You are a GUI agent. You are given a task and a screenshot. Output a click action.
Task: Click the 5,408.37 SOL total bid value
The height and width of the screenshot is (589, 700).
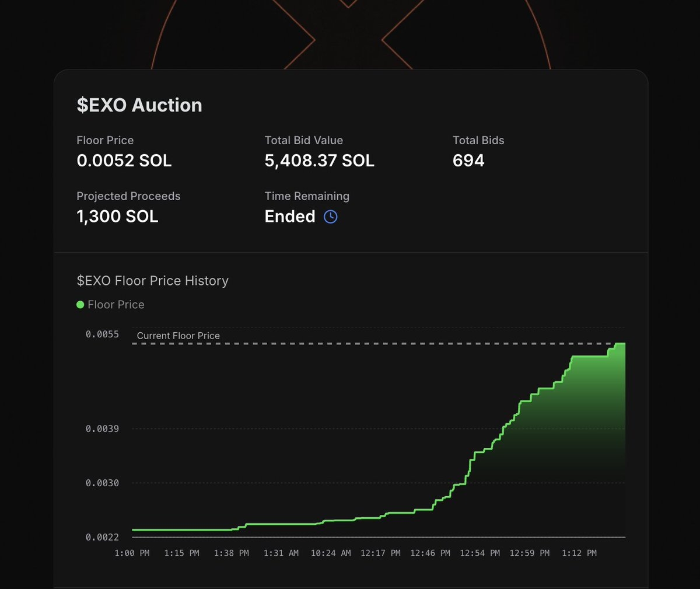pyautogui.click(x=319, y=161)
